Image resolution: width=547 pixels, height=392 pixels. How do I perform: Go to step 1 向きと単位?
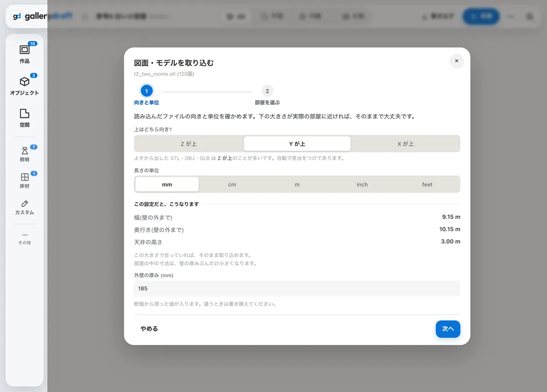146,95
